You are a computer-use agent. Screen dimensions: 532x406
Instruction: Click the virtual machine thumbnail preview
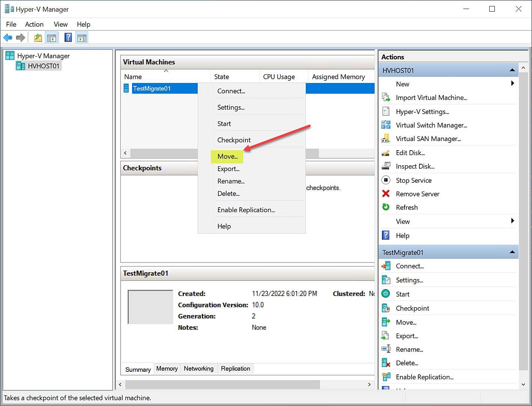pos(150,307)
